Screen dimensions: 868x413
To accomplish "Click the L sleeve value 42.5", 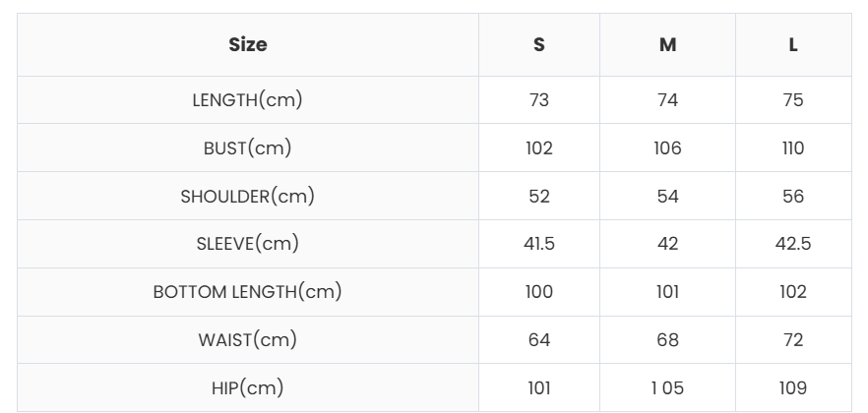I will [792, 244].
